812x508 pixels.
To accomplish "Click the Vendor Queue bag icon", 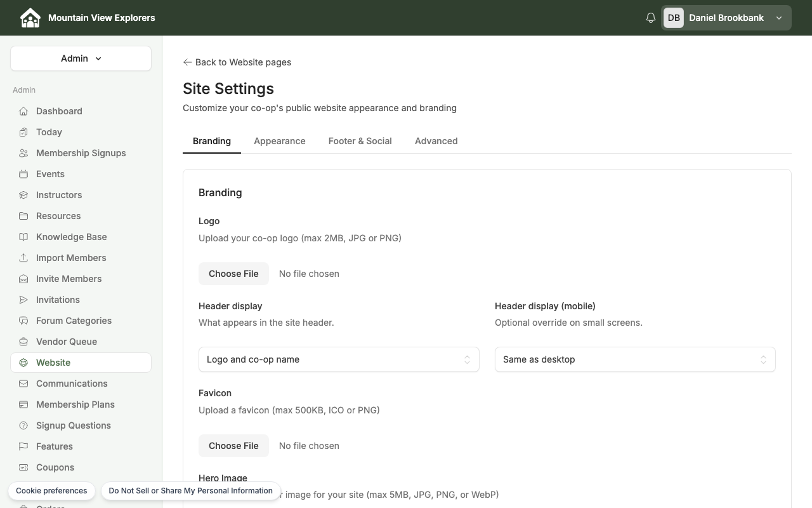I will [23, 342].
